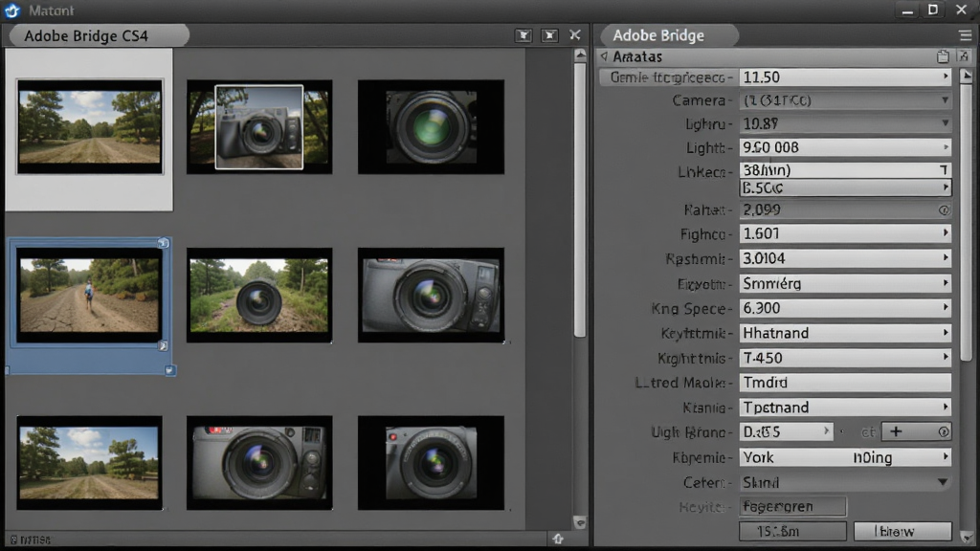Click the circular icon right of plus

[943, 431]
